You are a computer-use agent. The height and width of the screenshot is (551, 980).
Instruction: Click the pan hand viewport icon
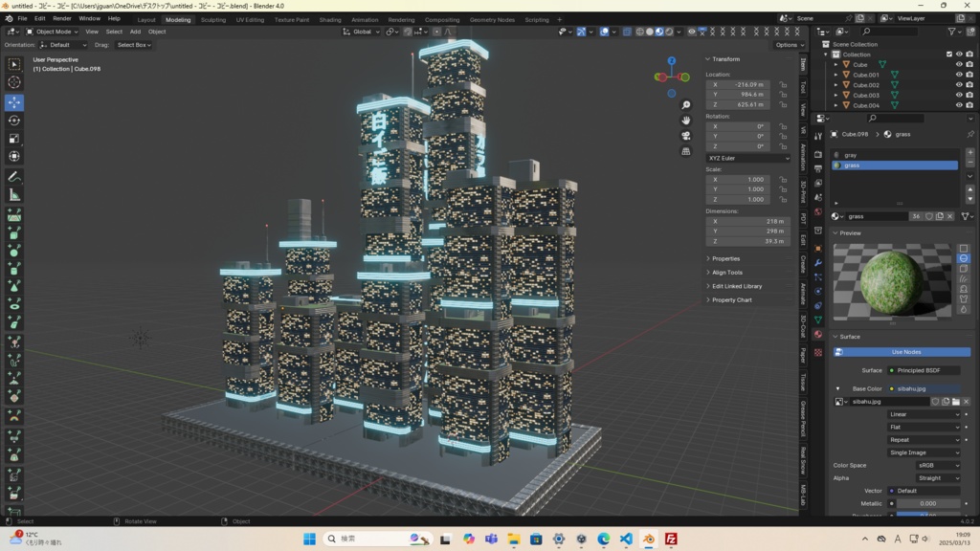(x=686, y=121)
